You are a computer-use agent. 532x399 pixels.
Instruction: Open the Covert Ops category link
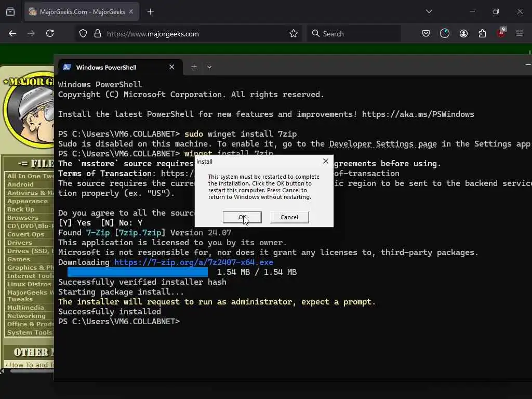click(x=26, y=234)
